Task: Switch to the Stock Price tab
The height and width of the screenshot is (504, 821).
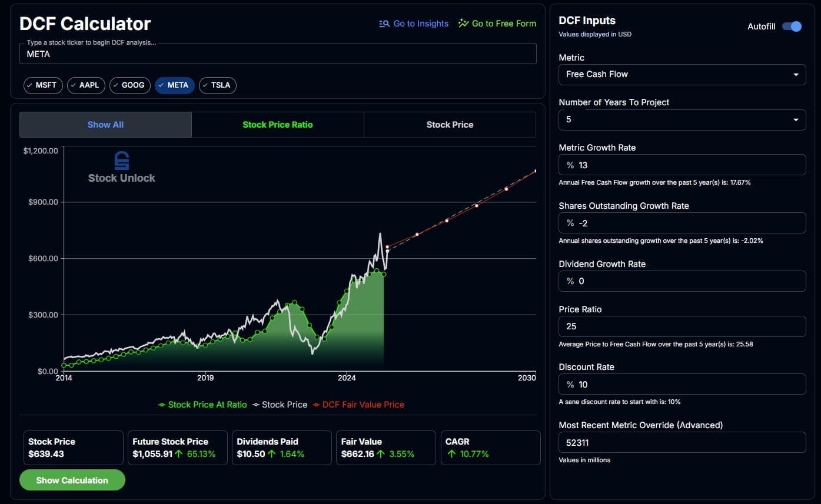Action: pos(450,125)
